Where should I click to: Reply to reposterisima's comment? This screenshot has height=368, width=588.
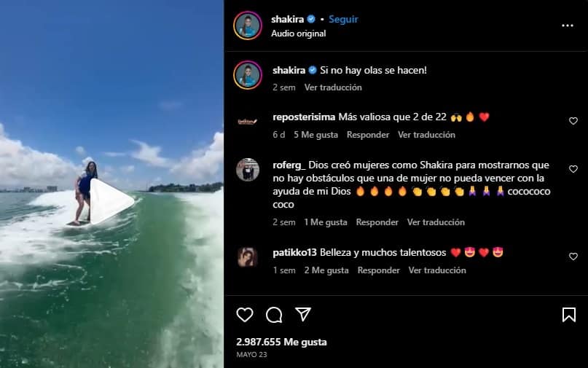click(368, 135)
